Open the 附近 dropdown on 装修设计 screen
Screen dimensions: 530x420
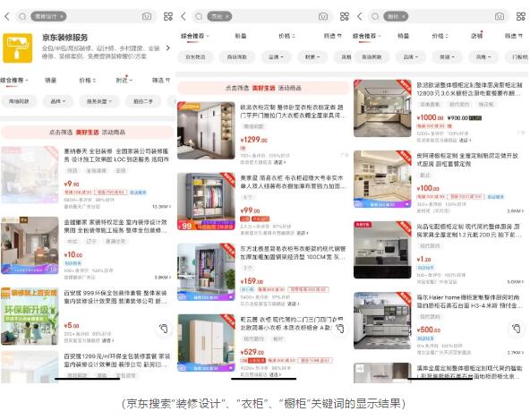pos(124,80)
